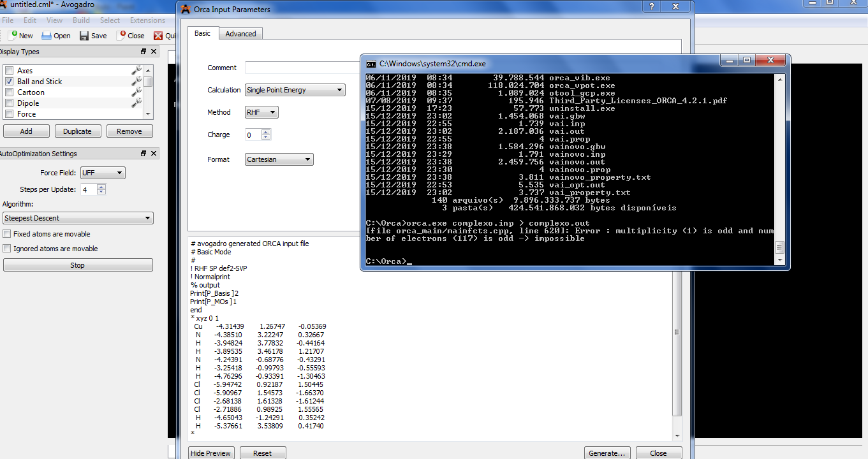This screenshot has width=868, height=459.
Task: Increase Steps per Update value
Action: click(x=101, y=187)
